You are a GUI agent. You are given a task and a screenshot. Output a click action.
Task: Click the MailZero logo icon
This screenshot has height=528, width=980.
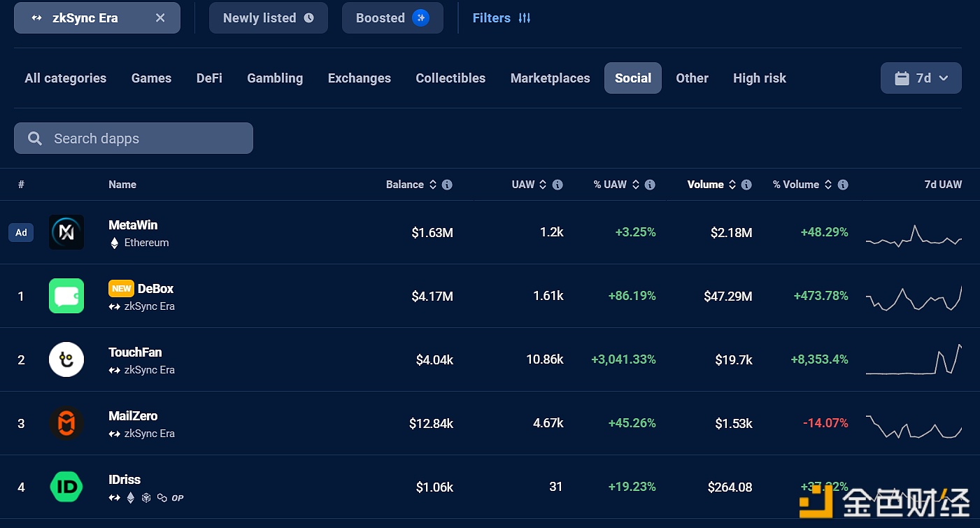[66, 423]
